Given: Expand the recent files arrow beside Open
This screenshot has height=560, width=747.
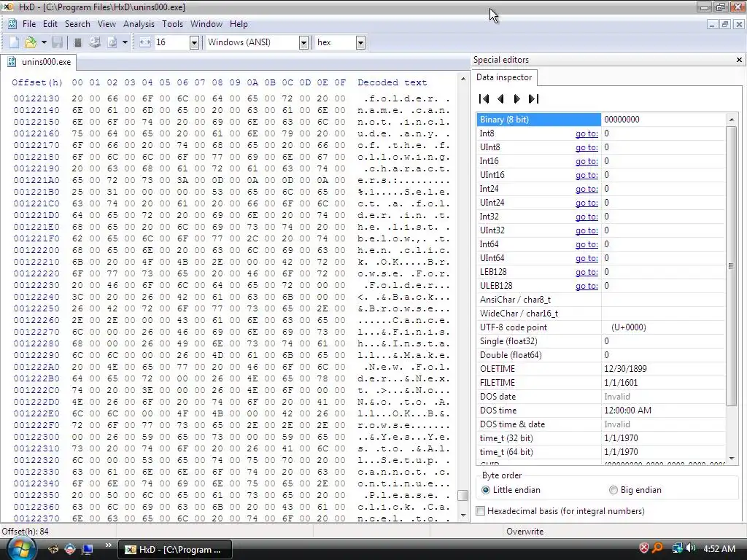Looking at the screenshot, I should [44, 42].
